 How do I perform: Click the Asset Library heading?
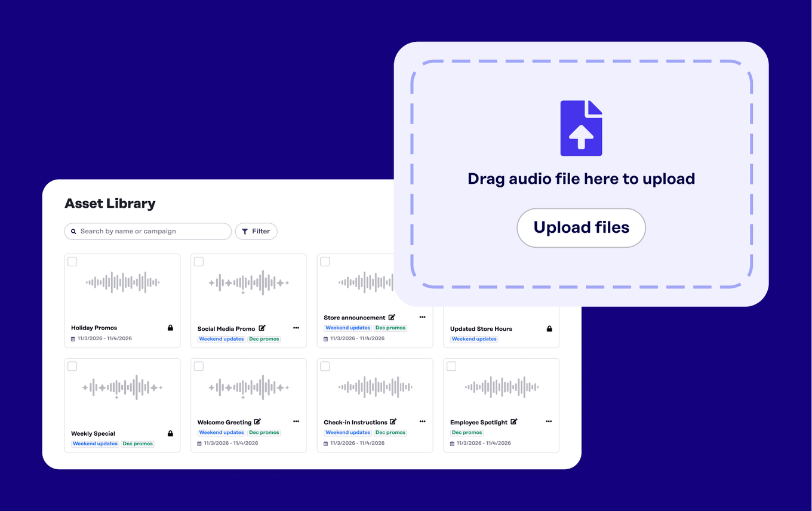[110, 204]
